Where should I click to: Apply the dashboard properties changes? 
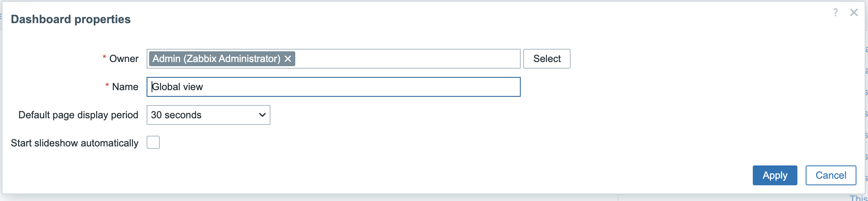tap(775, 175)
